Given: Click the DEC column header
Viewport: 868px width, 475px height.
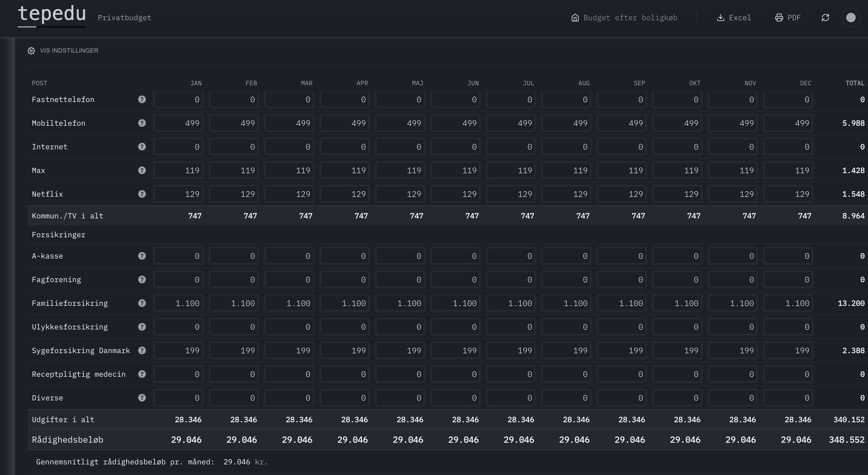Looking at the screenshot, I should click(806, 83).
